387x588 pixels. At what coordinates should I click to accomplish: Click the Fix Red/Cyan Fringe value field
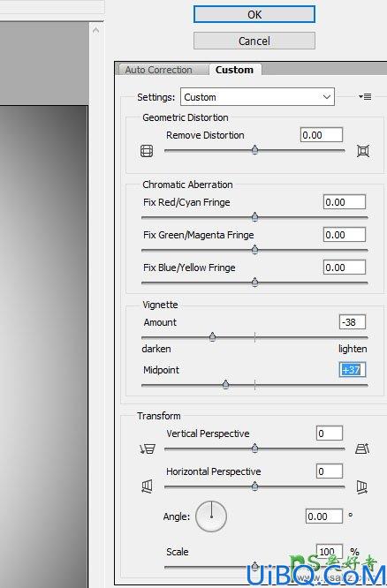coord(345,202)
